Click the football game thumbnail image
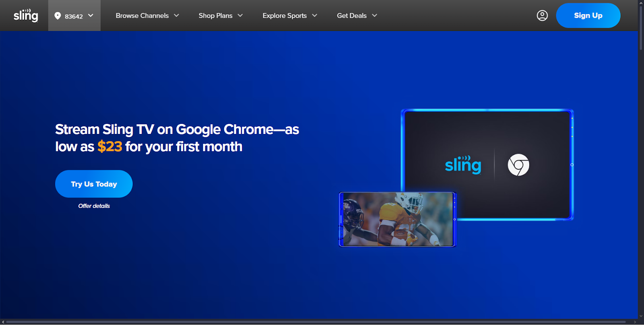The image size is (644, 325). (x=397, y=219)
